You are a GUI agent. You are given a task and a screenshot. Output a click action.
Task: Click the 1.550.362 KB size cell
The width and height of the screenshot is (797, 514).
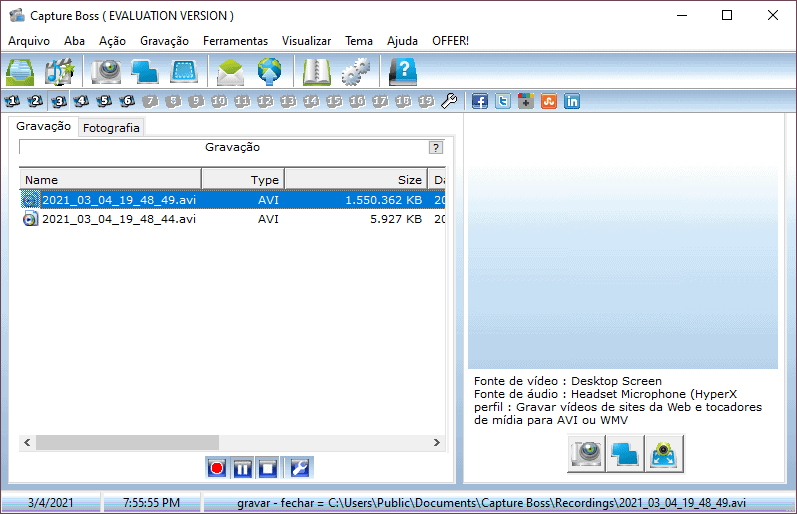click(x=384, y=200)
